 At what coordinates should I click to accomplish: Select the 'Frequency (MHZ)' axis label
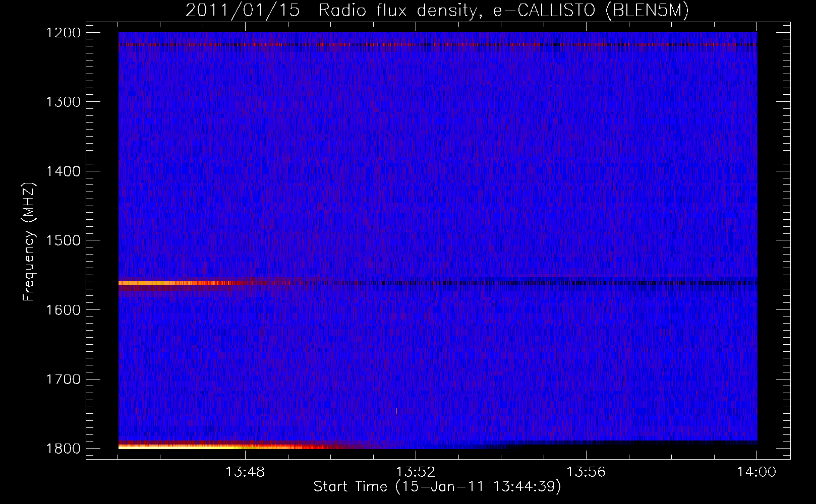click(28, 242)
